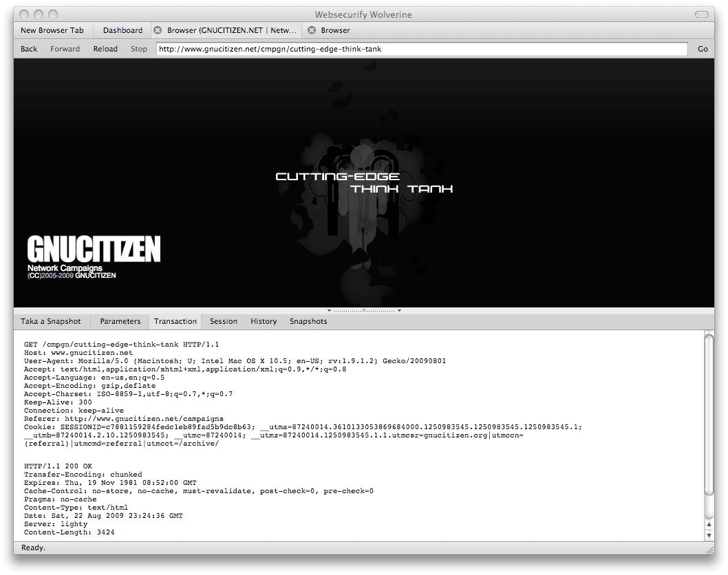The image size is (728, 575).
Task: Open the Parameters tab
Action: 120,321
